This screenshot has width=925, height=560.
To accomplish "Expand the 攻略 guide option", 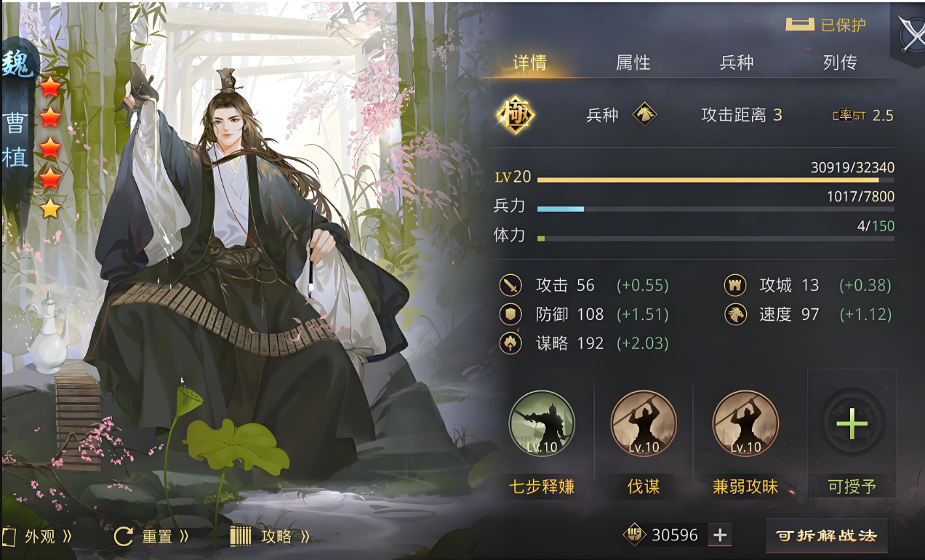I will [271, 537].
